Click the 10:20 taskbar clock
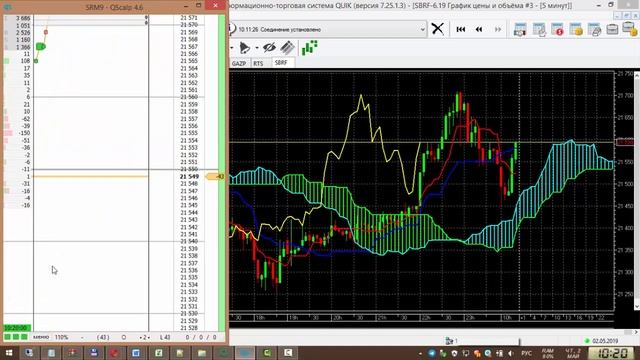Screen dimensions: 640x360 click(x=612, y=353)
